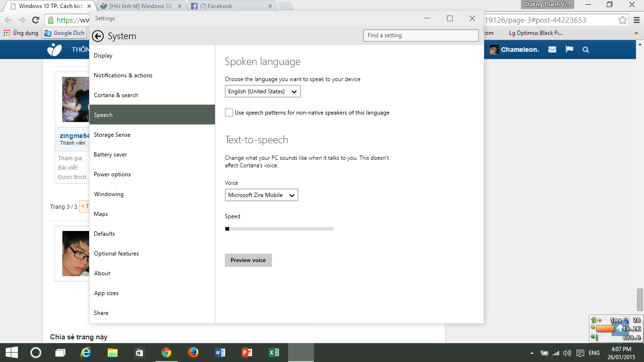This screenshot has height=362, width=644.
Task: Open Storage Sense settings
Action: [x=152, y=135]
